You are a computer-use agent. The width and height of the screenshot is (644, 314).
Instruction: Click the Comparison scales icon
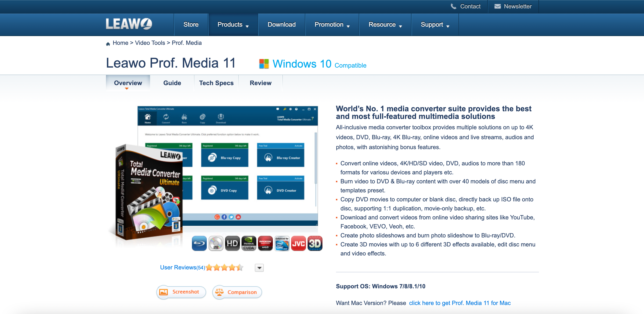[219, 292]
